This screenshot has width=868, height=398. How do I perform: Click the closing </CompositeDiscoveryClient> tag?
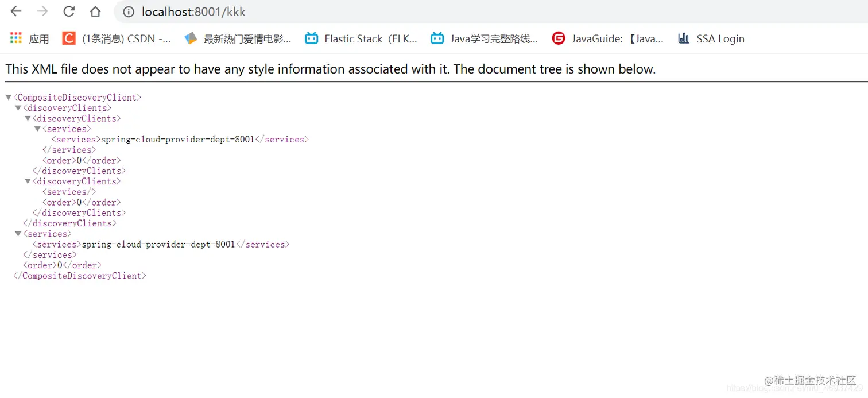[80, 276]
